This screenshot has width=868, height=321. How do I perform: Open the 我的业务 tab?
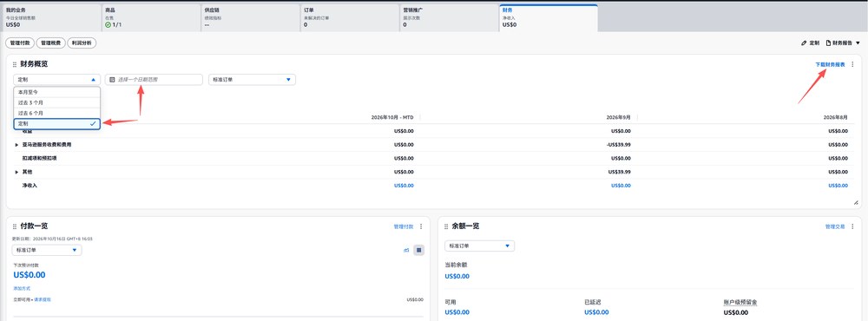[x=52, y=17]
